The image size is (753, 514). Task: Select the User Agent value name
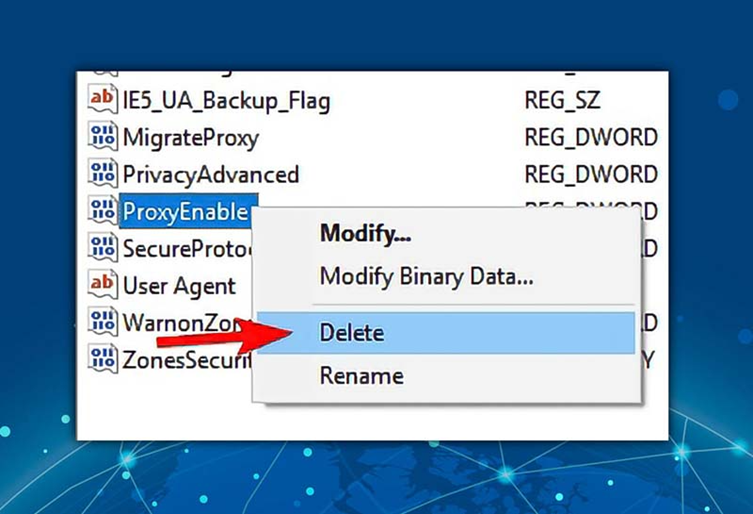(179, 285)
